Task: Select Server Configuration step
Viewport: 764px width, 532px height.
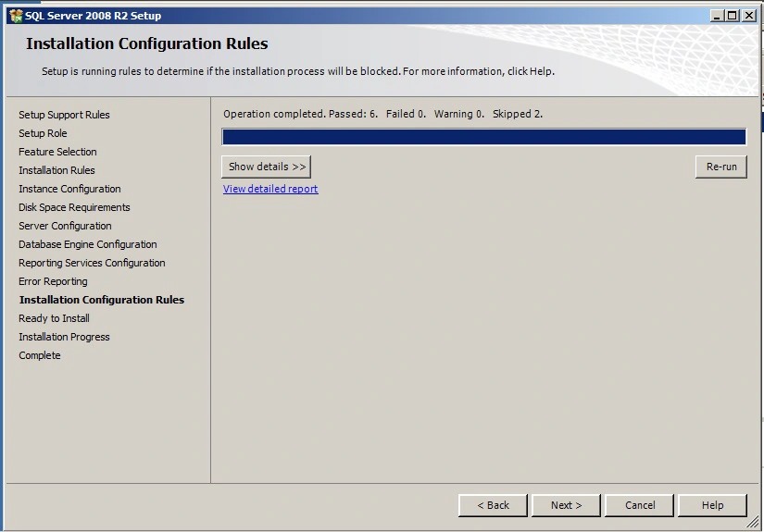Action: point(65,226)
